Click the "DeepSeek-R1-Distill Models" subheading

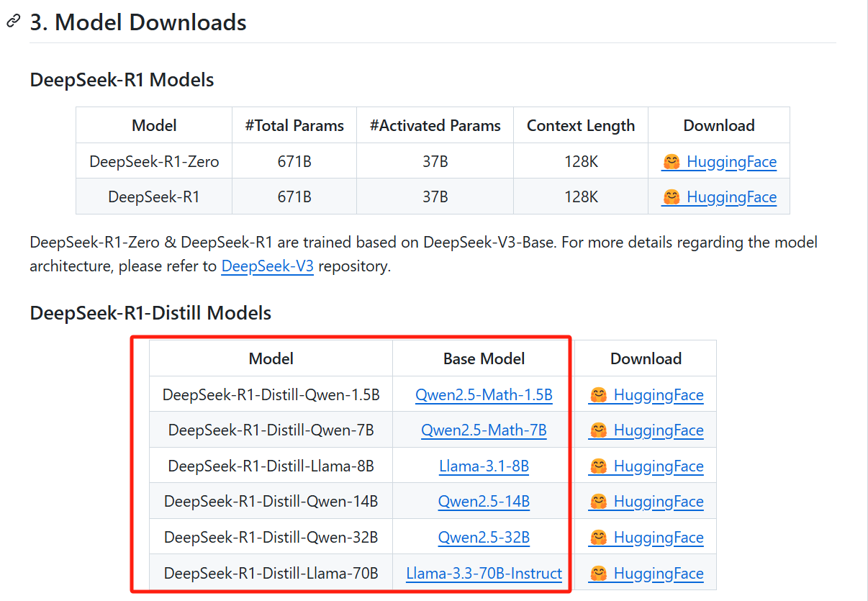150,313
